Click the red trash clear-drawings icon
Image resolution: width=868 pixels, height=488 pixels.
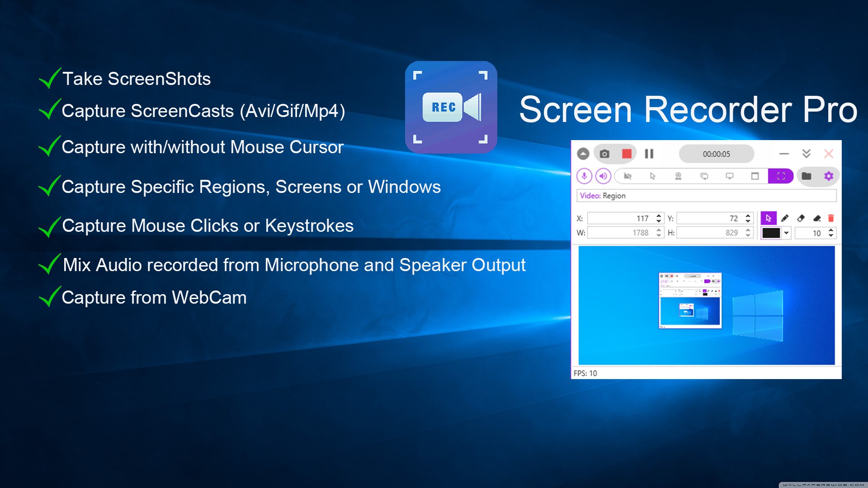(831, 218)
